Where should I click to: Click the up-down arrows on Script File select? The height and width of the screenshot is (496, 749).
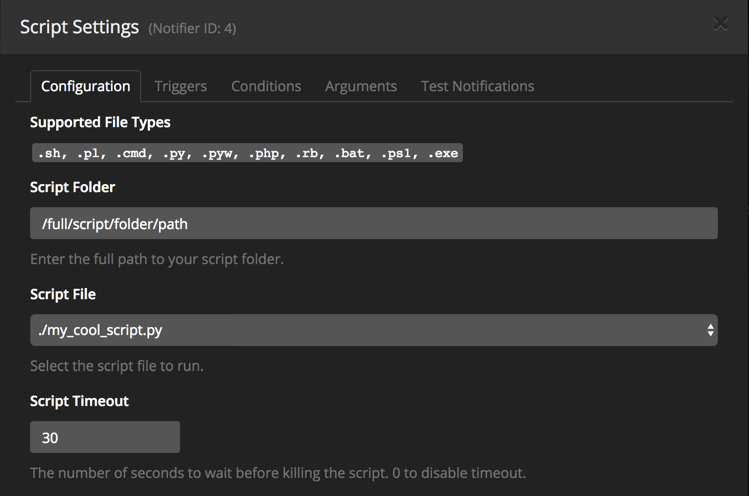(710, 330)
